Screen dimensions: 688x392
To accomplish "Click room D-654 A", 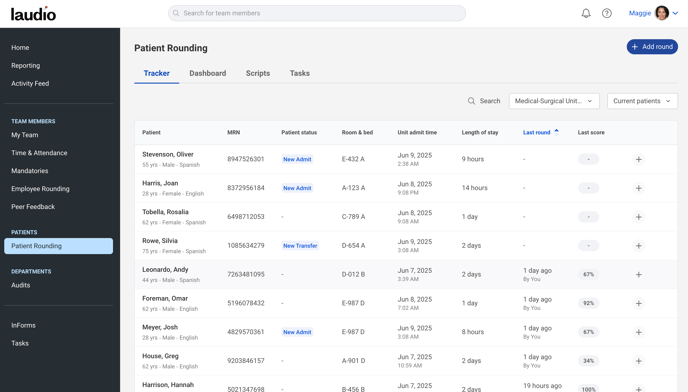I will pyautogui.click(x=353, y=245).
